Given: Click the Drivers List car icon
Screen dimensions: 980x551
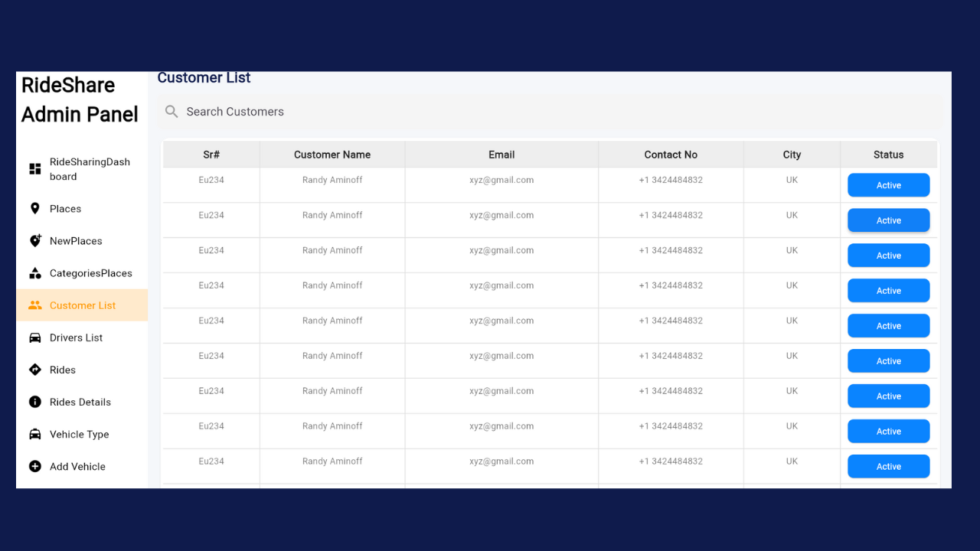Looking at the screenshot, I should [35, 337].
